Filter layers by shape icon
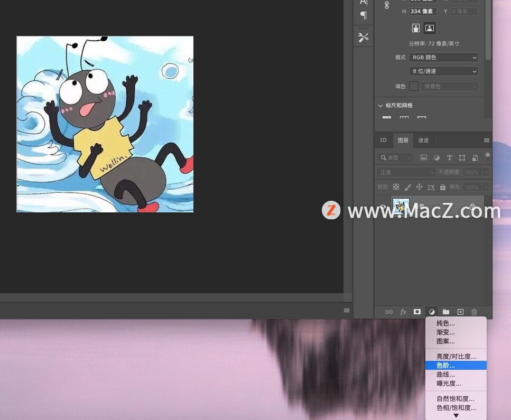The width and height of the screenshot is (511, 420). click(462, 158)
